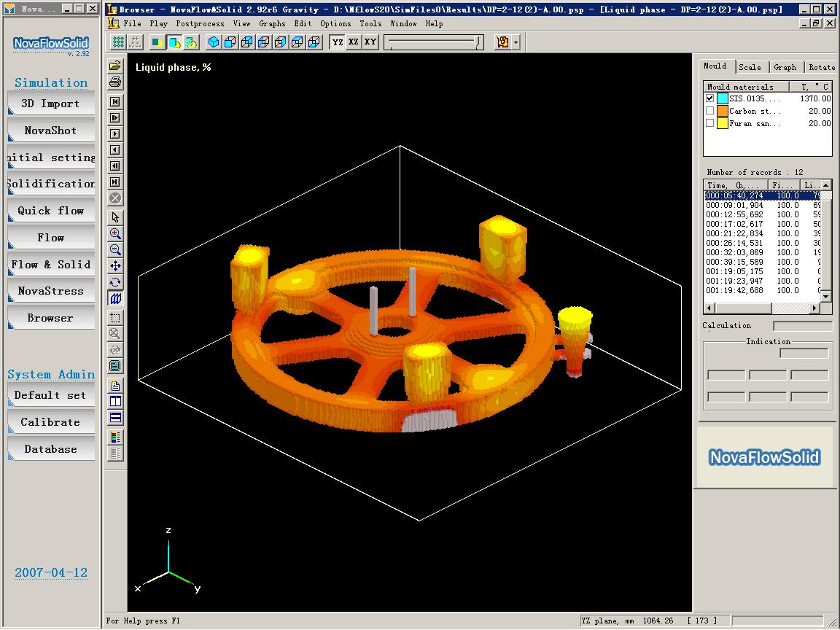840x630 pixels.
Task: Select the last wireframe cube view icon
Action: click(314, 42)
